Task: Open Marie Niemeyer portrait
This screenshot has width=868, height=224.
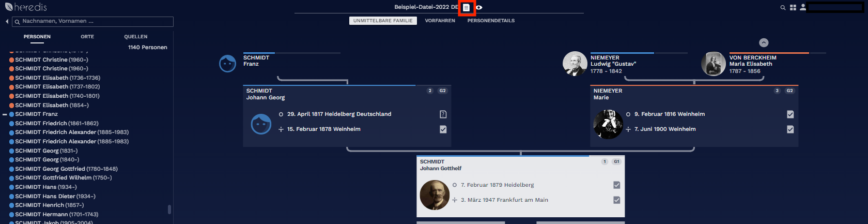Action: 608,124
